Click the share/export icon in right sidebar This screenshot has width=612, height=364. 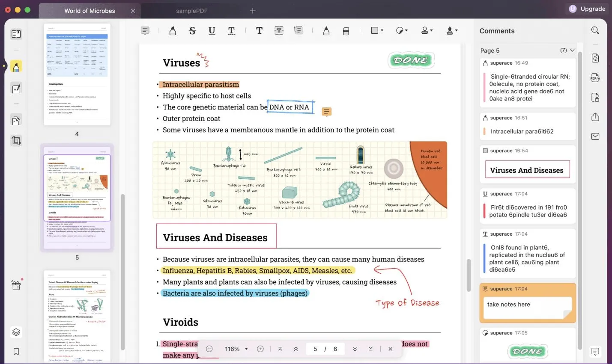[x=595, y=117]
